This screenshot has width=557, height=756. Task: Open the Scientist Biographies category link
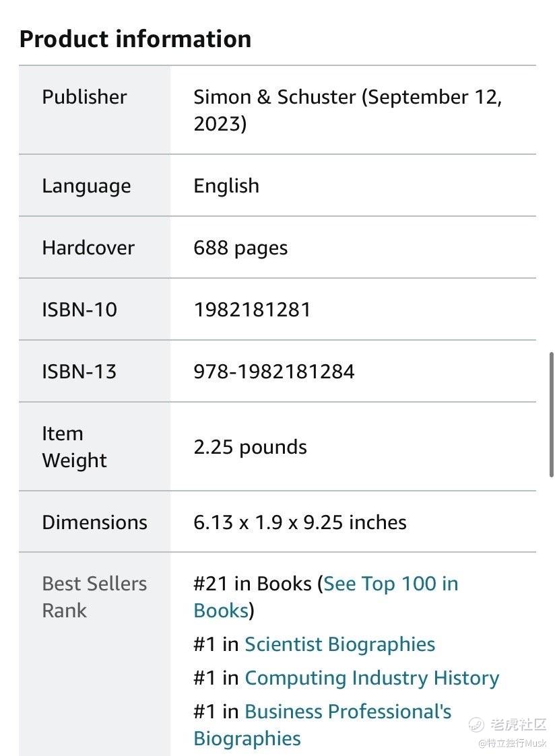340,644
